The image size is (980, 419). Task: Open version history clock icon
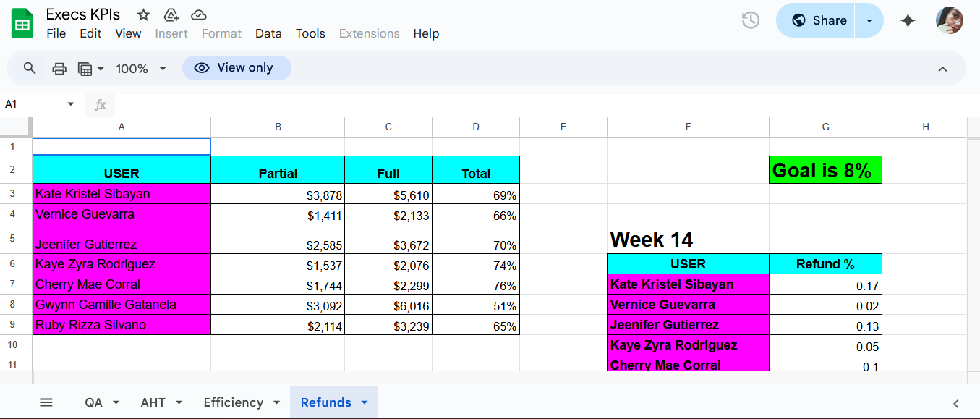click(x=751, y=20)
